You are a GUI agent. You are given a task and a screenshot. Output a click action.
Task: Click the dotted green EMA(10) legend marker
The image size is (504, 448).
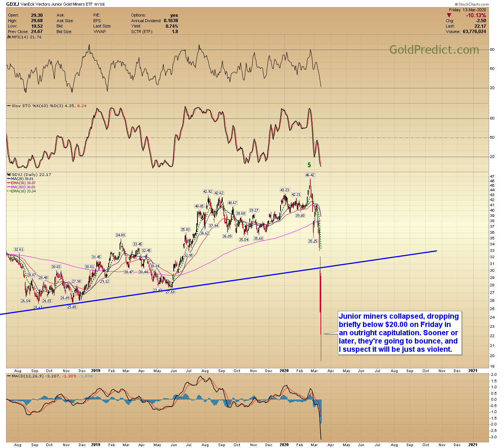tap(9, 191)
